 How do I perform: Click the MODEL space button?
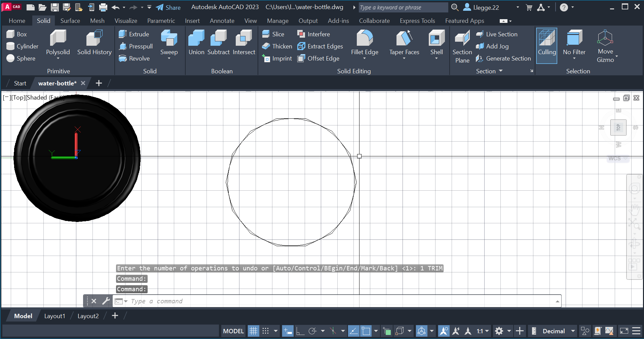tap(233, 331)
